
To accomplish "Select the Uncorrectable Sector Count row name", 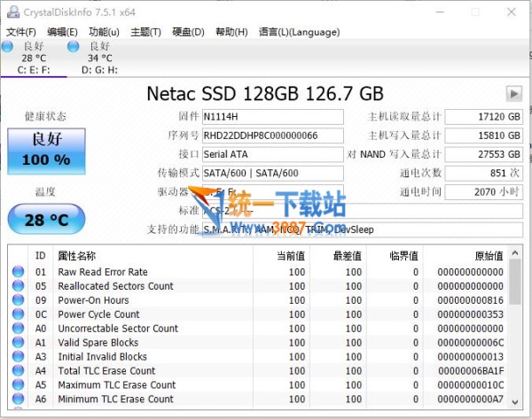I will click(118, 328).
